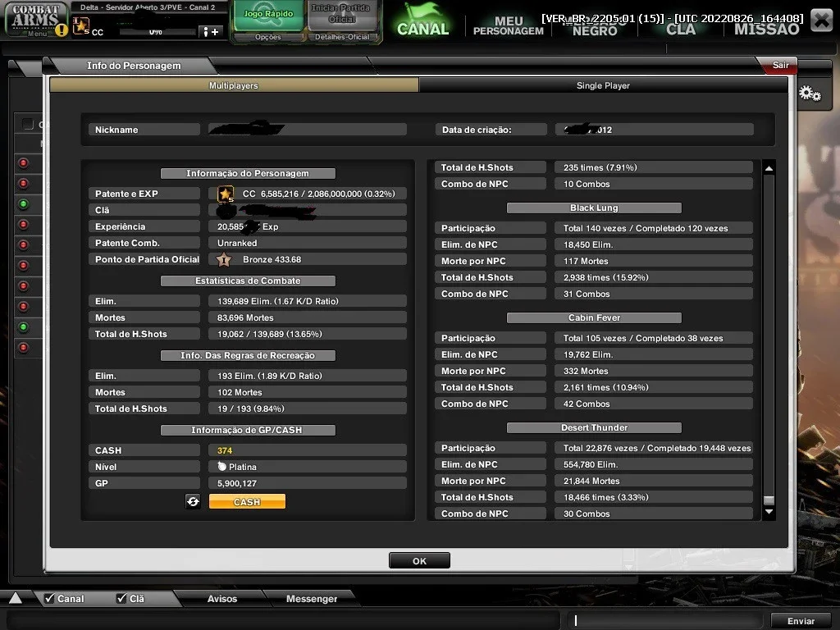Open the Messenger chat tab
Viewport: 840px width, 630px height.
311,598
